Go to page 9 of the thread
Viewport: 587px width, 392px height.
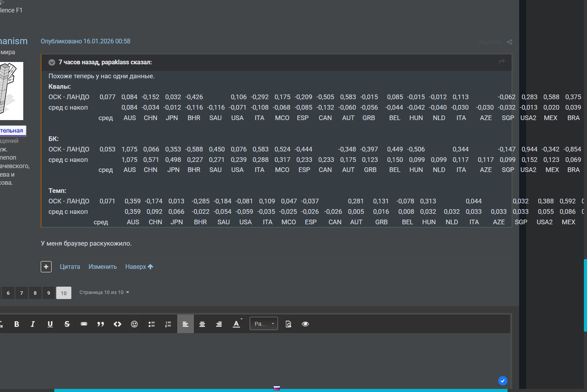[x=48, y=293]
